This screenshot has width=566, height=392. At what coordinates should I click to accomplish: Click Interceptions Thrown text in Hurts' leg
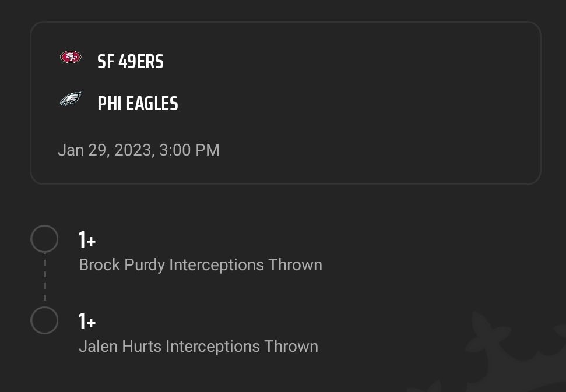(x=242, y=347)
